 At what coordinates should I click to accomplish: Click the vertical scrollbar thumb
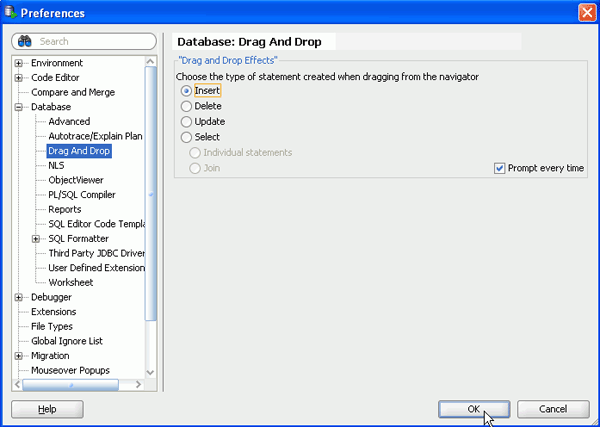[x=151, y=193]
